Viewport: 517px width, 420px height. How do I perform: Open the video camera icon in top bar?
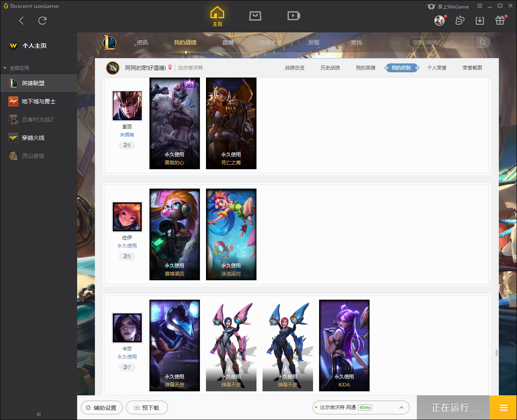294,16
